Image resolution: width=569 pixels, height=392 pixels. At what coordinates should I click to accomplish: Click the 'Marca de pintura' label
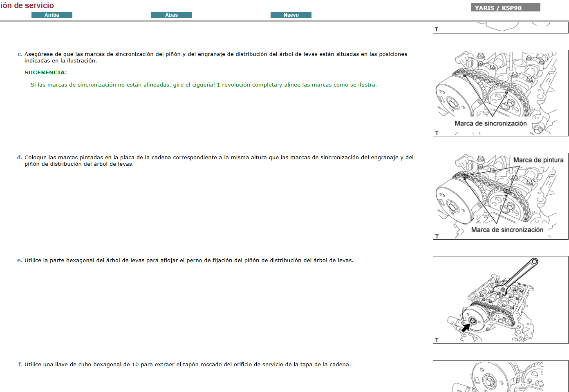pos(538,160)
